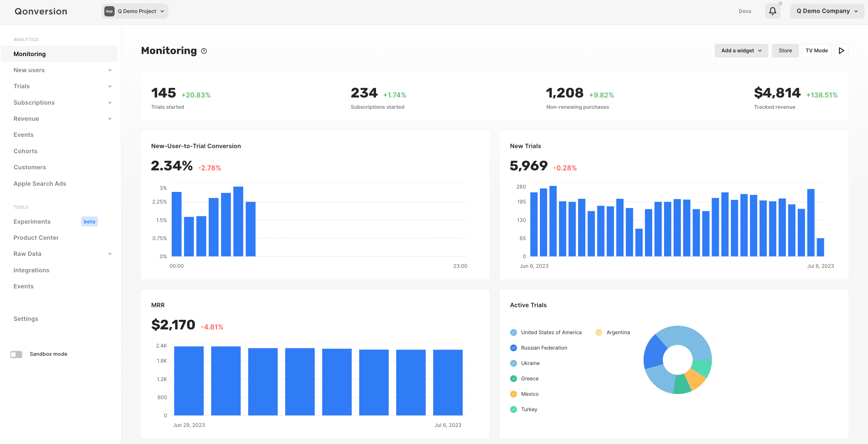Go to Cohorts in the sidebar
Viewport: 868px width, 444px height.
(x=25, y=151)
